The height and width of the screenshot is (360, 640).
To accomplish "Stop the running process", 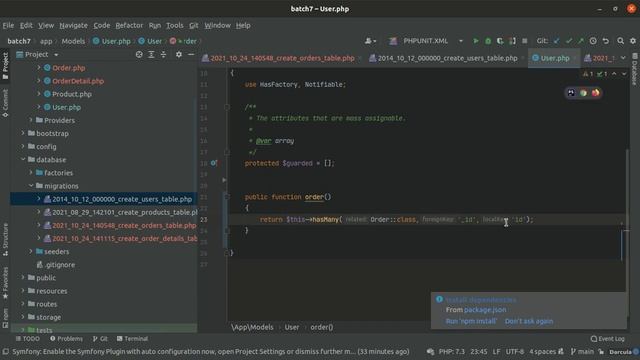I will 524,41.
